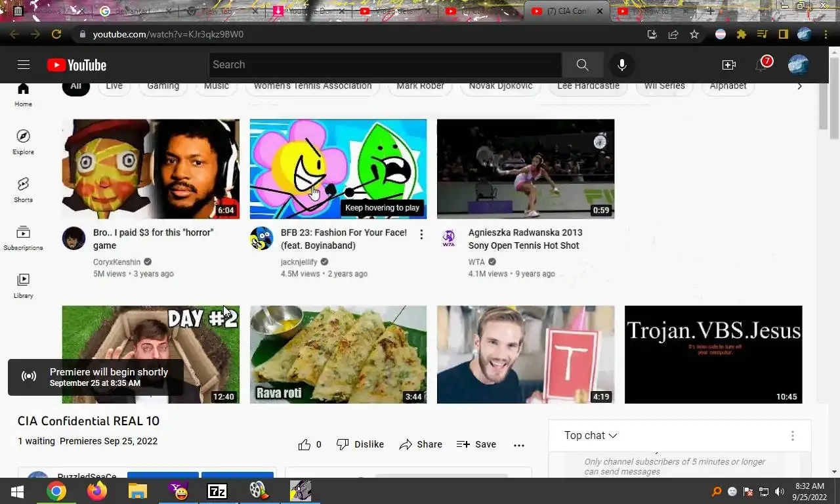Image resolution: width=840 pixels, height=504 pixels.
Task: Open the Trojan.VBS.Jesus video thumbnail
Action: point(713,354)
